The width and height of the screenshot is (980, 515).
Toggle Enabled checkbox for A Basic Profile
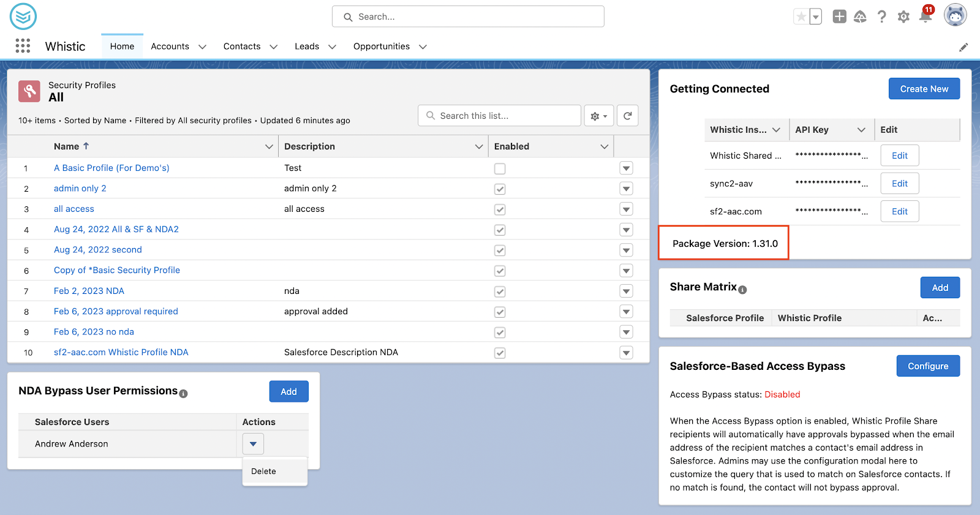coord(500,168)
